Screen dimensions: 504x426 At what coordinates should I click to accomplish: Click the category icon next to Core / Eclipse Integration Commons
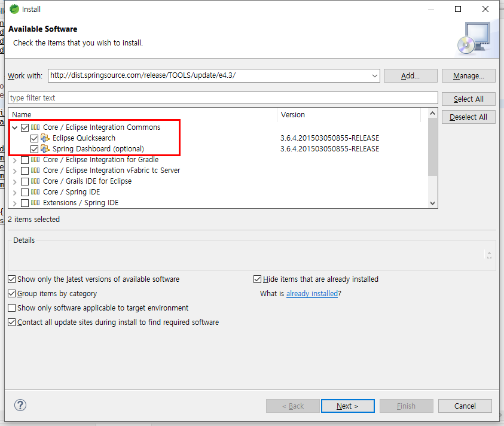point(35,127)
